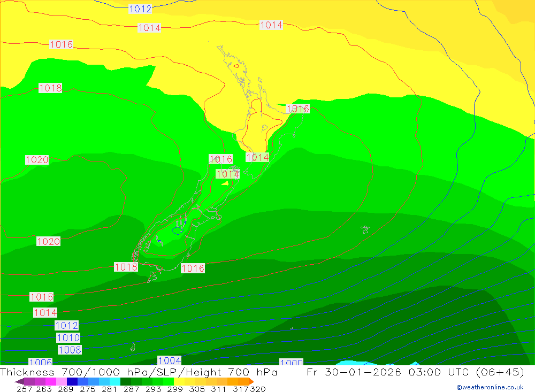
Task: Click the 1018 label beneath the 1016 label
Action: (50, 88)
